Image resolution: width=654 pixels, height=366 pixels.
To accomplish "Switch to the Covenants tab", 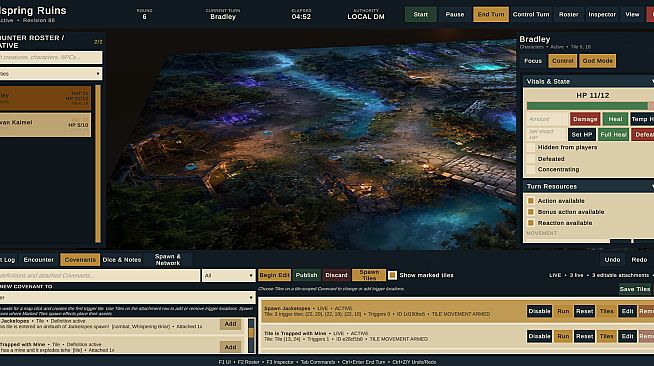I will click(80, 260).
